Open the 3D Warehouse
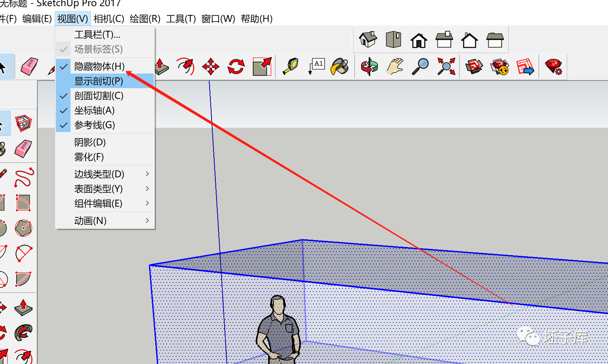 tap(474, 67)
